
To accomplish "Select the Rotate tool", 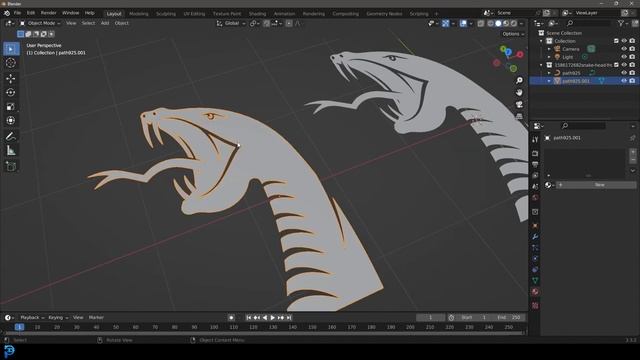I will coord(11,93).
